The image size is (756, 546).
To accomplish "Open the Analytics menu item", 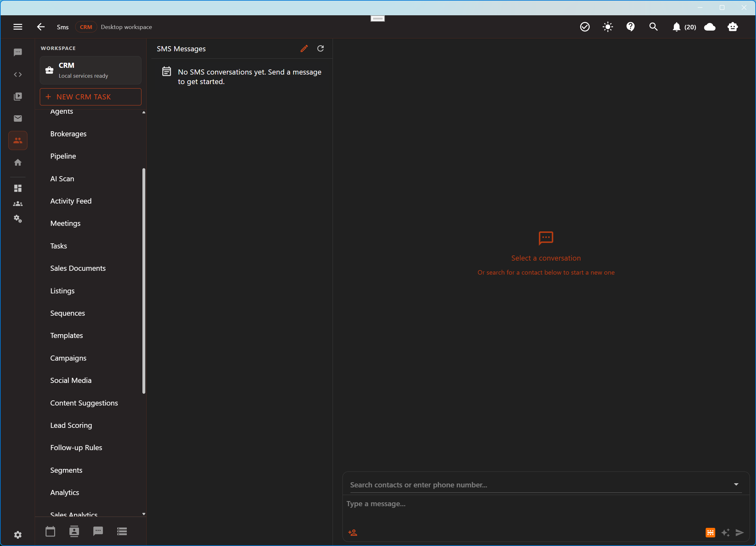I will 65,492.
